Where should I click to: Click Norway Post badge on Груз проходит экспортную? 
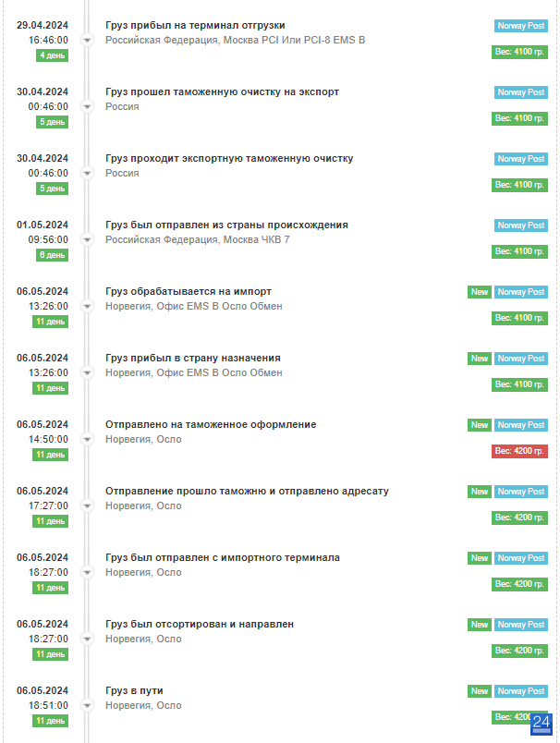coord(520,159)
